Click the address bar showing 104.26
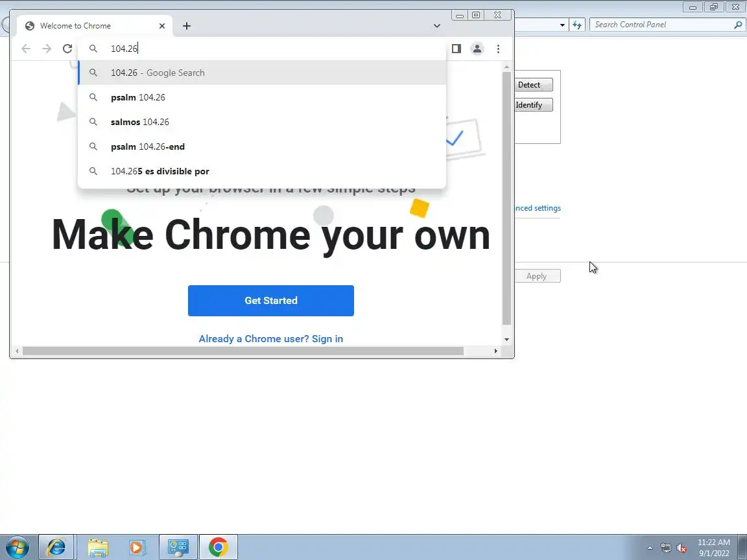The width and height of the screenshot is (747, 560). (262, 49)
